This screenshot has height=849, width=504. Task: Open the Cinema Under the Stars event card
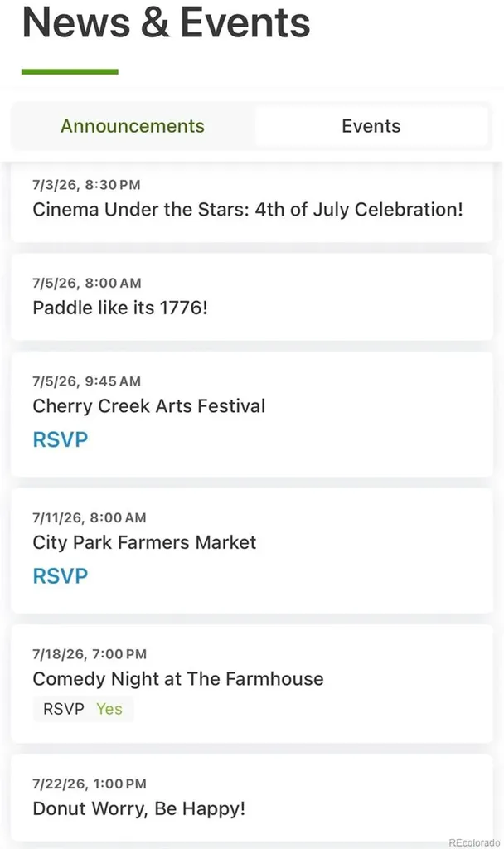tap(252, 202)
